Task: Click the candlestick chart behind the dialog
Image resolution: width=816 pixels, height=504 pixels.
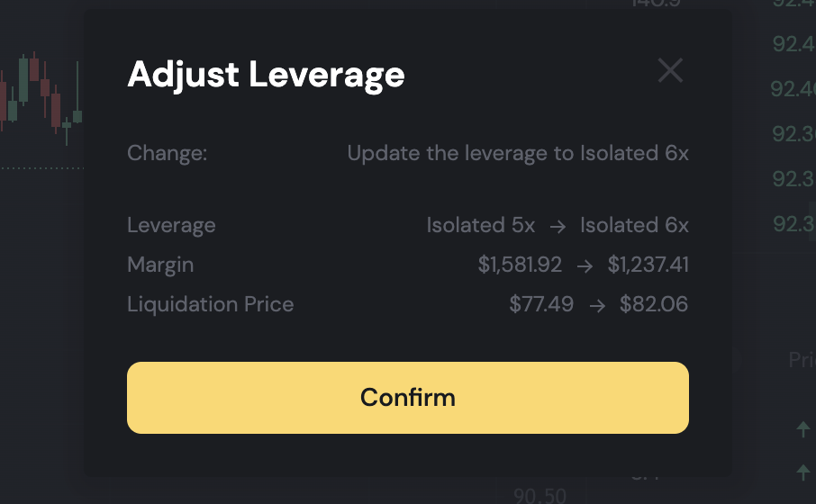Action: (x=41, y=94)
